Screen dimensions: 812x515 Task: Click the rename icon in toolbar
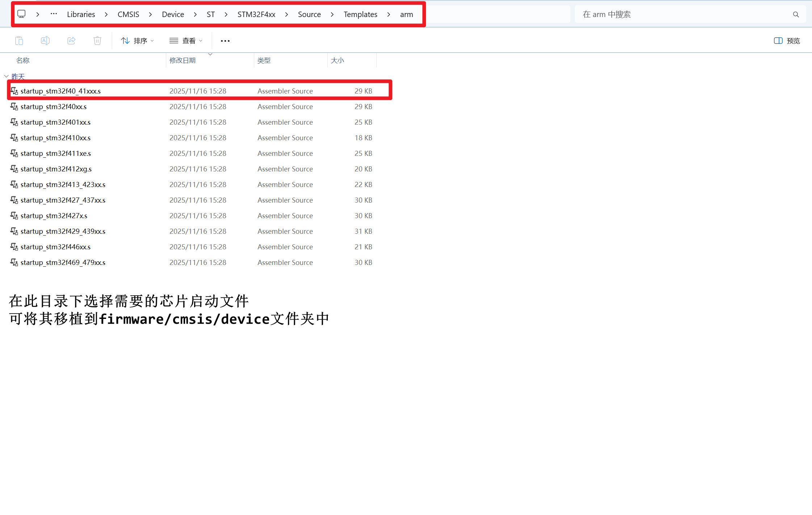click(x=45, y=41)
